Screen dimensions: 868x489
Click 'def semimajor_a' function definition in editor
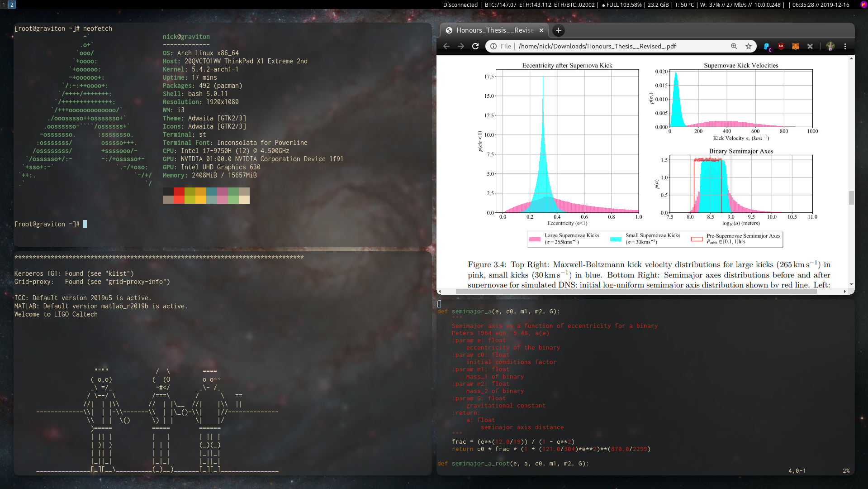(x=498, y=312)
